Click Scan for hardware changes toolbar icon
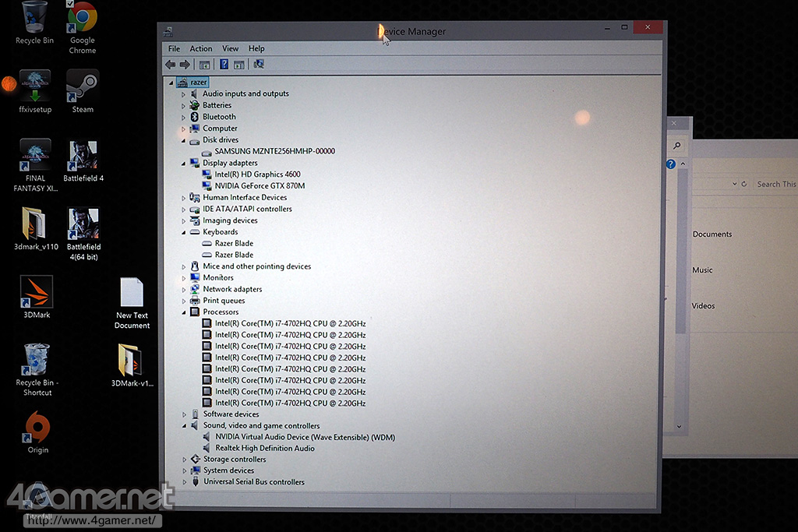 [259, 64]
